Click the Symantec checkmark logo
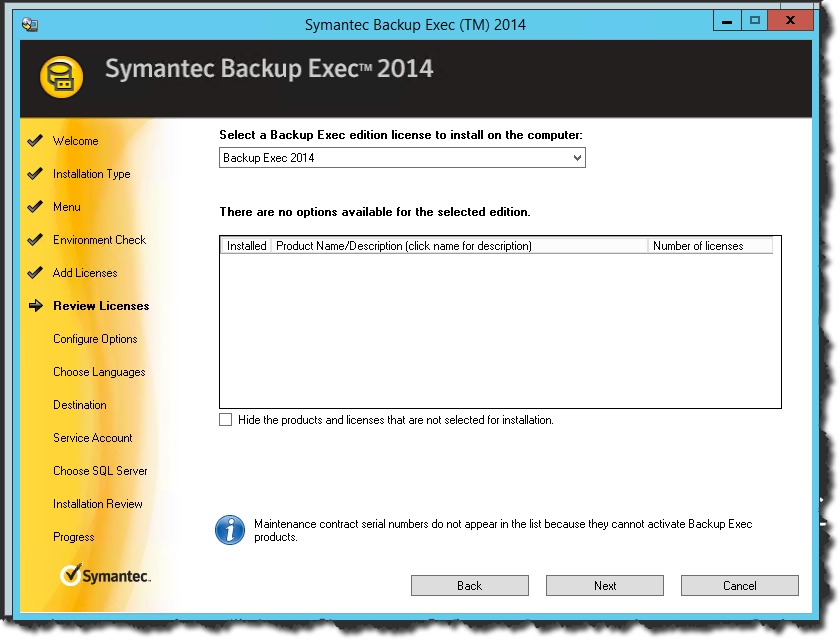 [x=105, y=575]
